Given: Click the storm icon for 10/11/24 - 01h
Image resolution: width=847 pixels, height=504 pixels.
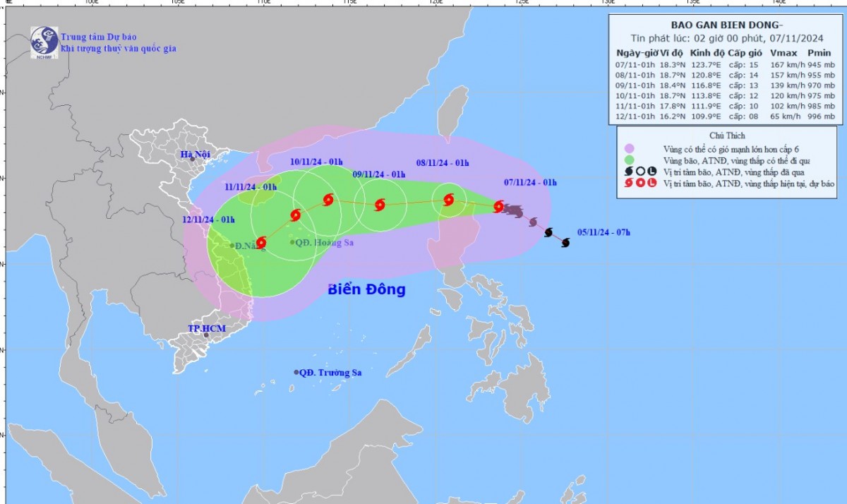Looking at the screenshot, I should [x=328, y=200].
